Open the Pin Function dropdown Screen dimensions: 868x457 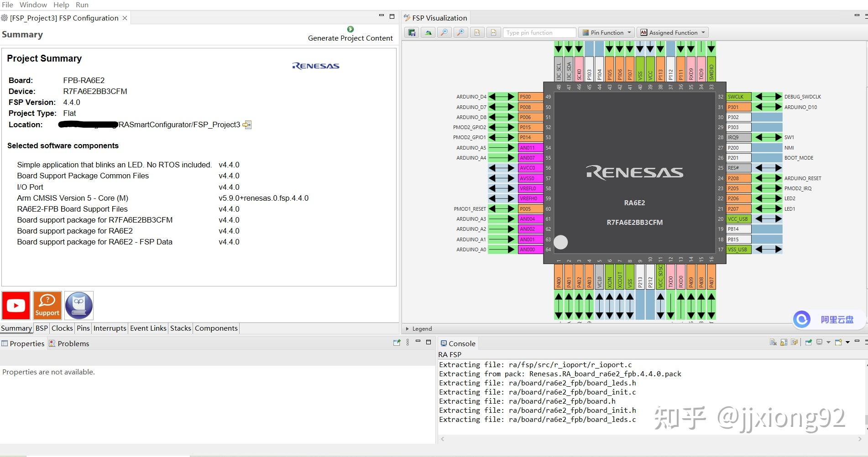(x=607, y=32)
